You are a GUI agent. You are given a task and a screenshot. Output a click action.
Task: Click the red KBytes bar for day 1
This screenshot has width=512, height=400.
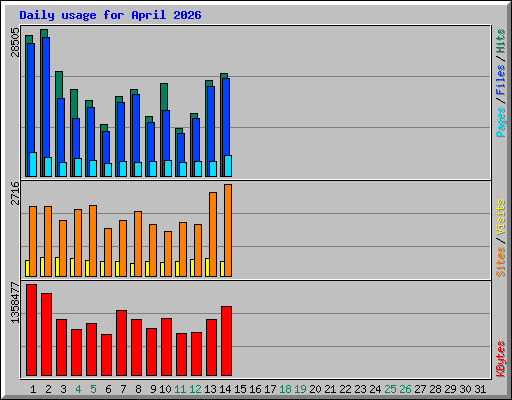coord(31,330)
